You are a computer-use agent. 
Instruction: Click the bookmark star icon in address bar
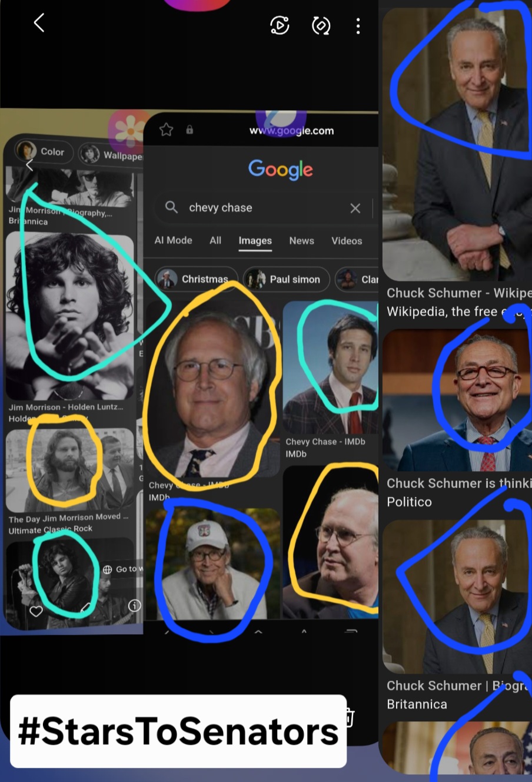point(167,130)
